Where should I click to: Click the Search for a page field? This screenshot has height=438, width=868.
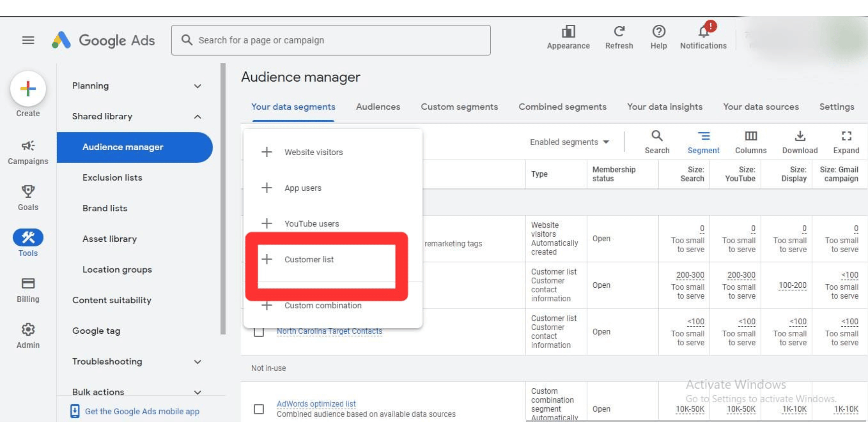pyautogui.click(x=330, y=40)
